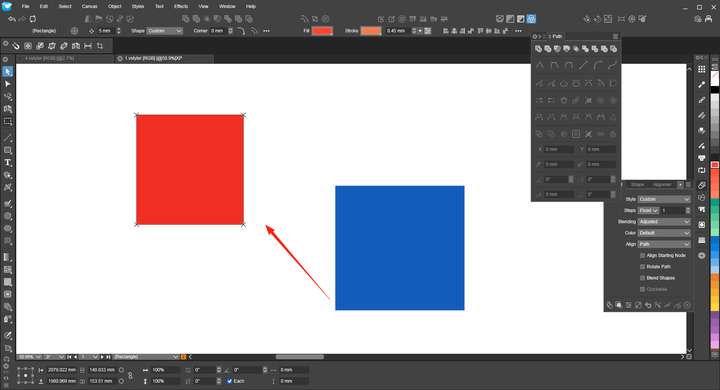This screenshot has width=720, height=390.
Task: Click the grid icon in right sidebar
Action: pos(702,69)
